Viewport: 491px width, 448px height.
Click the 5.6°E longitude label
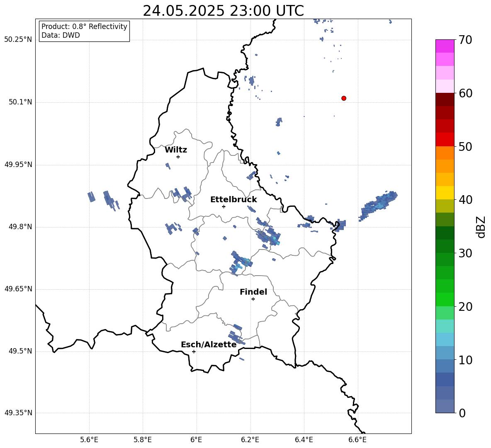click(x=89, y=440)
